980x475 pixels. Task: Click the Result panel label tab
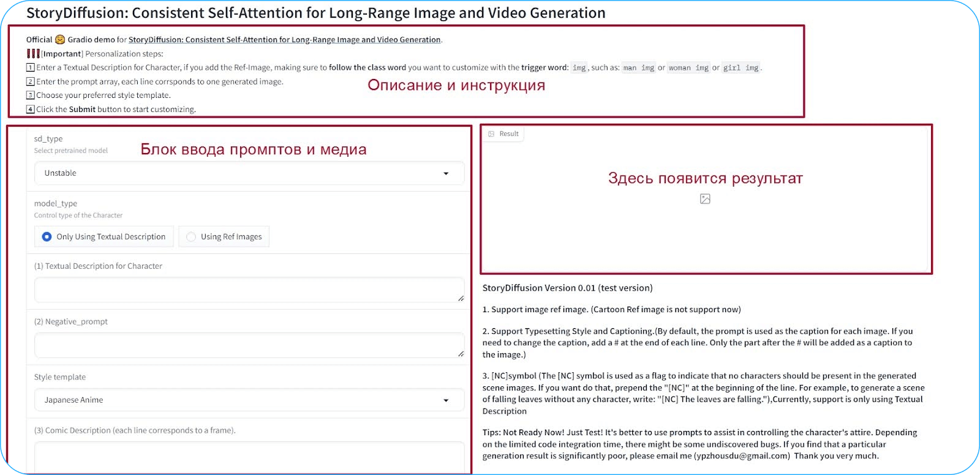[x=503, y=133]
